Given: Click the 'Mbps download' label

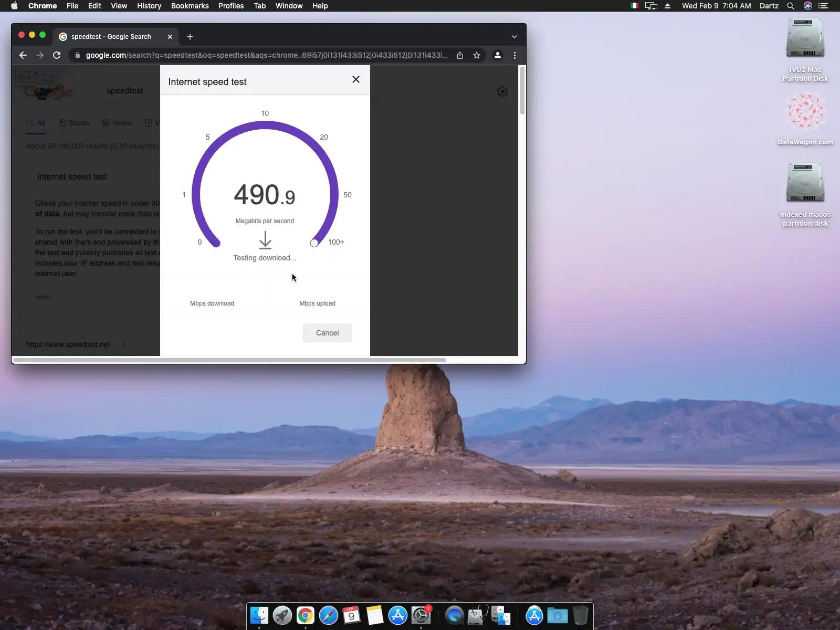Looking at the screenshot, I should 212,303.
